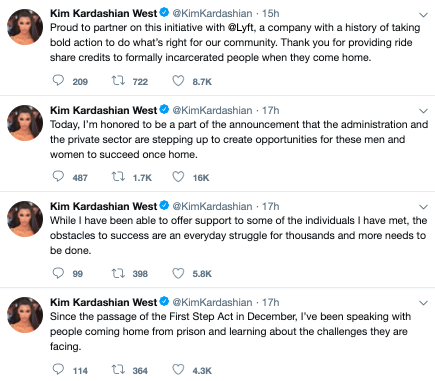Image resolution: width=435 pixels, height=381 pixels.
Task: Retweet the First Step Act tweet
Action: point(118,370)
